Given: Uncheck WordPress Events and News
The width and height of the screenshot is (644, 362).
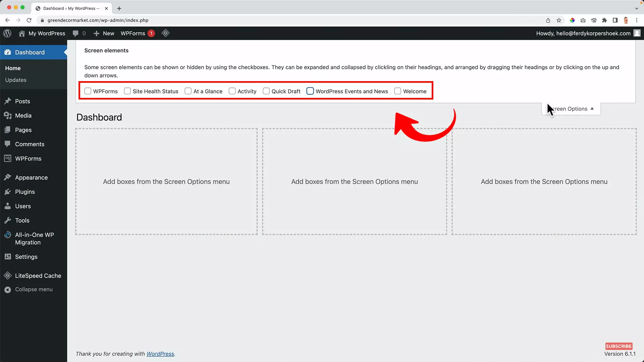Looking at the screenshot, I should click(x=310, y=91).
